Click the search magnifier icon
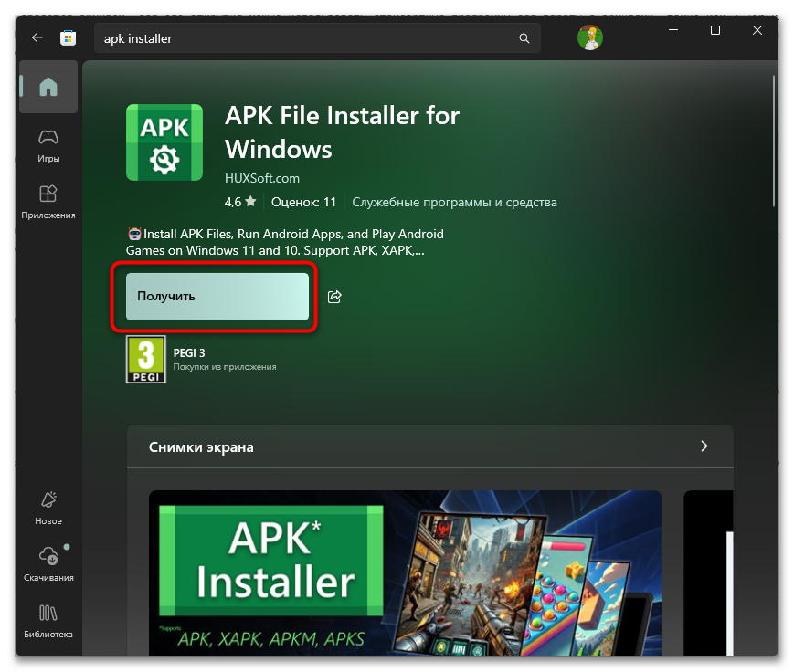 524,38
